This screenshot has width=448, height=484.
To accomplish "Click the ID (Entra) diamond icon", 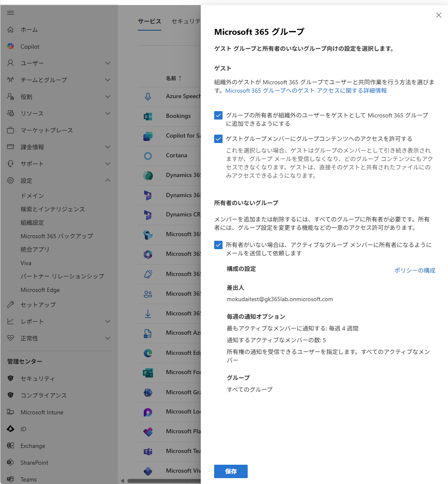I will click(x=10, y=429).
